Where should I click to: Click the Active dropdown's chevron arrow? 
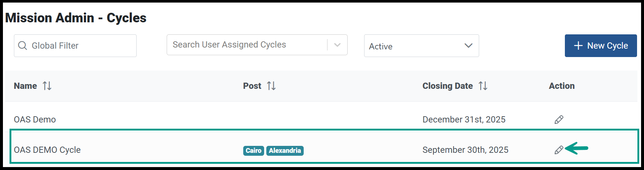(x=468, y=46)
